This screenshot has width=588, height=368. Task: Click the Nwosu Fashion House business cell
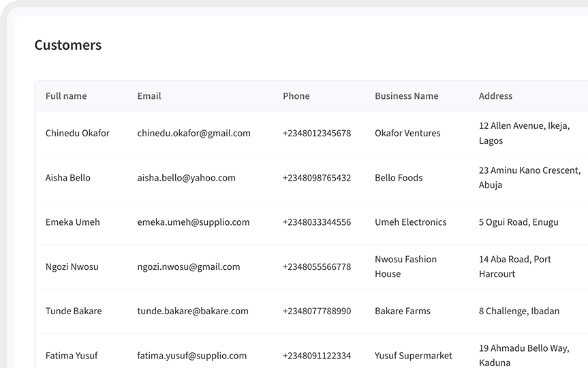click(x=406, y=266)
